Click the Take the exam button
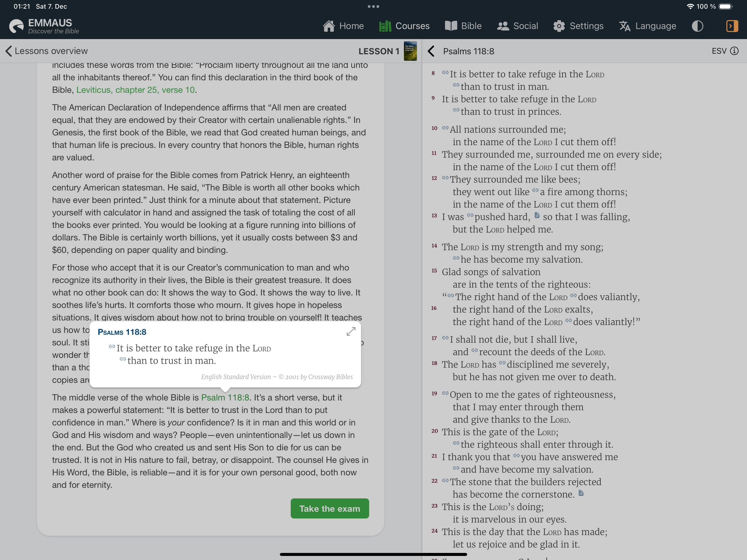The height and width of the screenshot is (560, 747). point(330,508)
